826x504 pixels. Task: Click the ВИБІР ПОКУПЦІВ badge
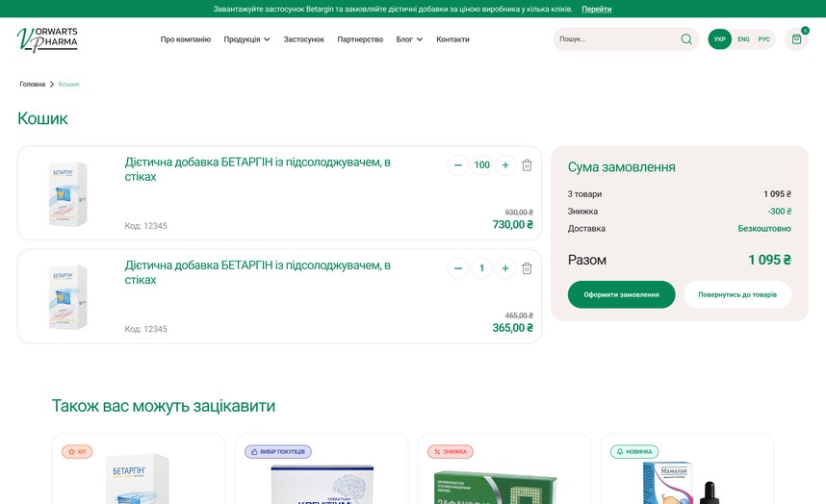277,451
